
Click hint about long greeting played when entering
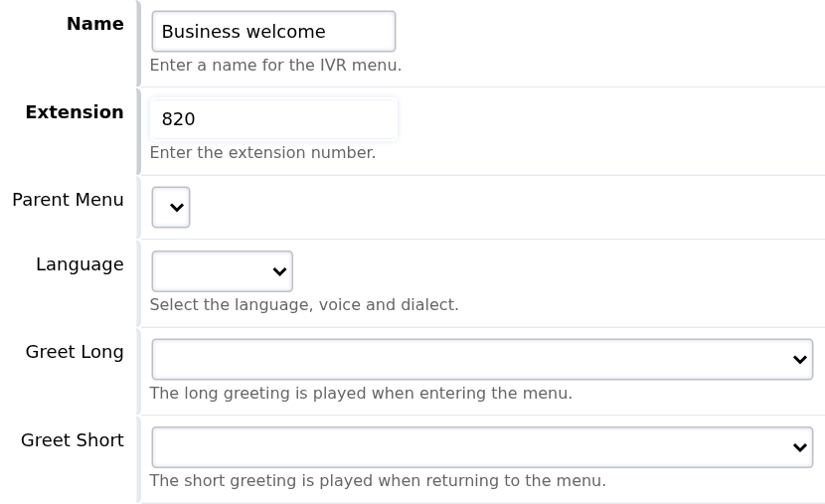pos(361,393)
